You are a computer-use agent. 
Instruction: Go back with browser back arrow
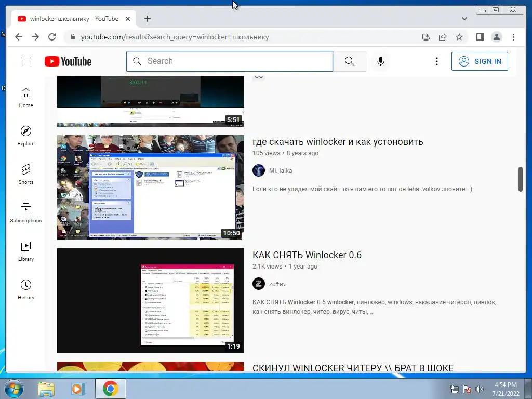click(x=19, y=37)
